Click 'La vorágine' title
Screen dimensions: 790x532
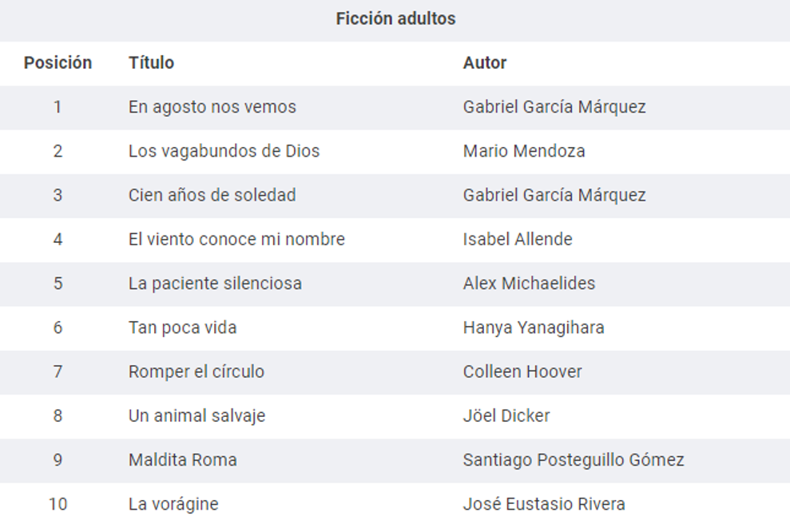tap(173, 504)
